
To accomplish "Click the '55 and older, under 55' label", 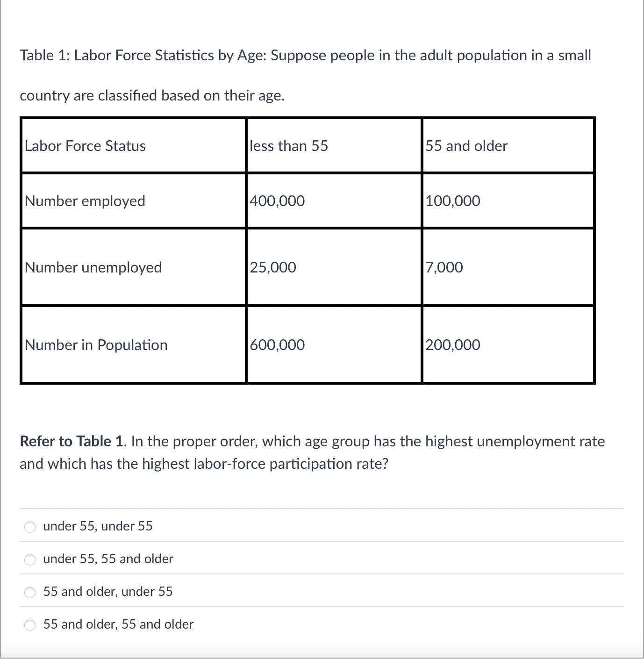I will (x=107, y=592).
